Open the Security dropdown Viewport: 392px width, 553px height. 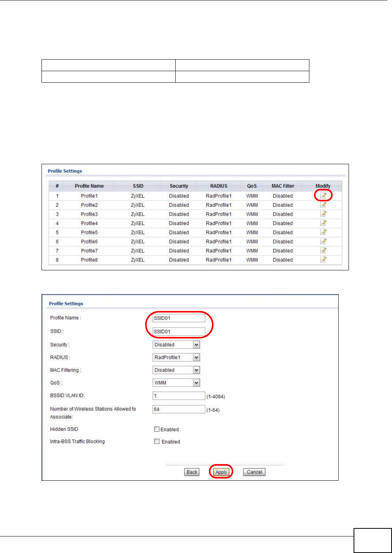tap(176, 345)
